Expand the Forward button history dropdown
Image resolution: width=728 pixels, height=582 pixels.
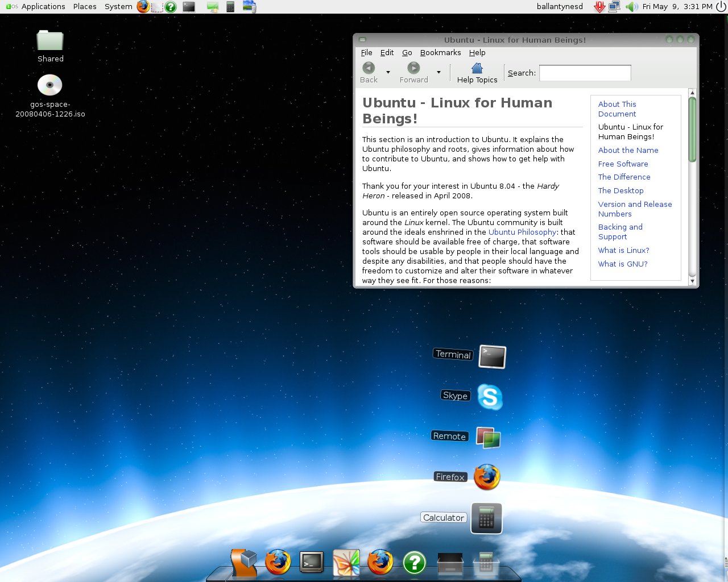tap(439, 72)
